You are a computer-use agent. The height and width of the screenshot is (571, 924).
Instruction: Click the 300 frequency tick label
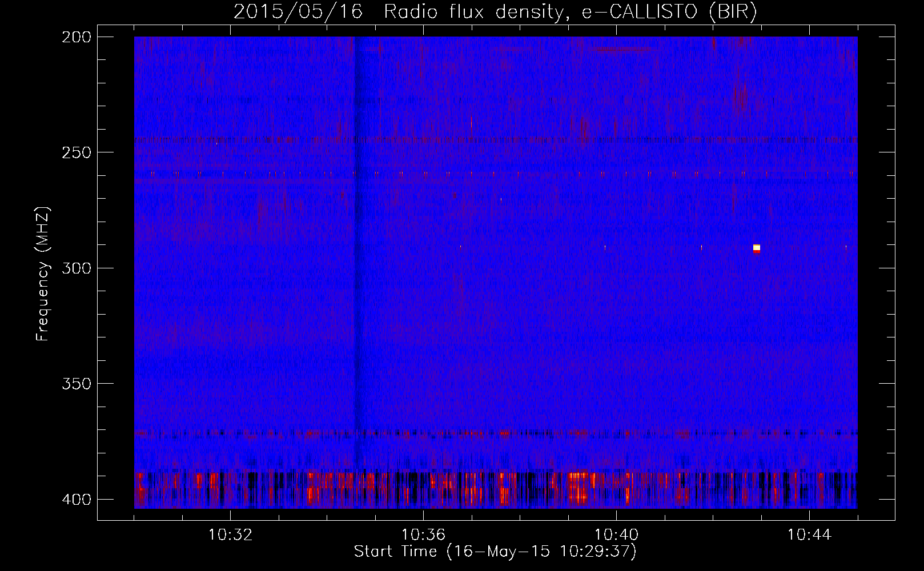[77, 268]
